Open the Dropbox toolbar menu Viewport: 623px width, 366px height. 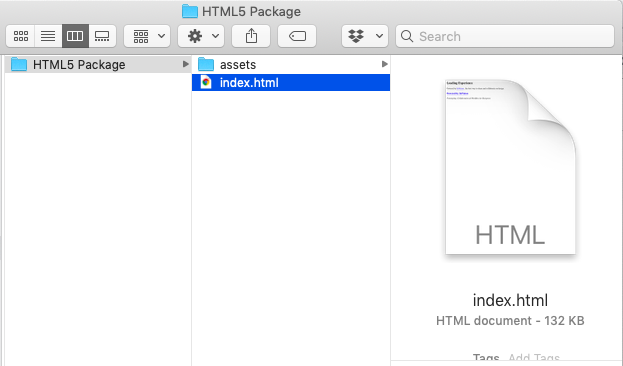(365, 36)
